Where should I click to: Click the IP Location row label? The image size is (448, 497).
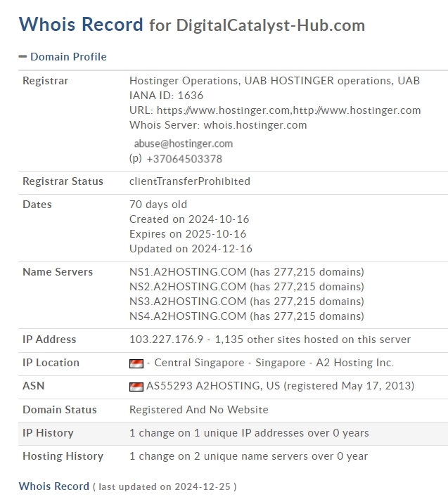point(51,363)
